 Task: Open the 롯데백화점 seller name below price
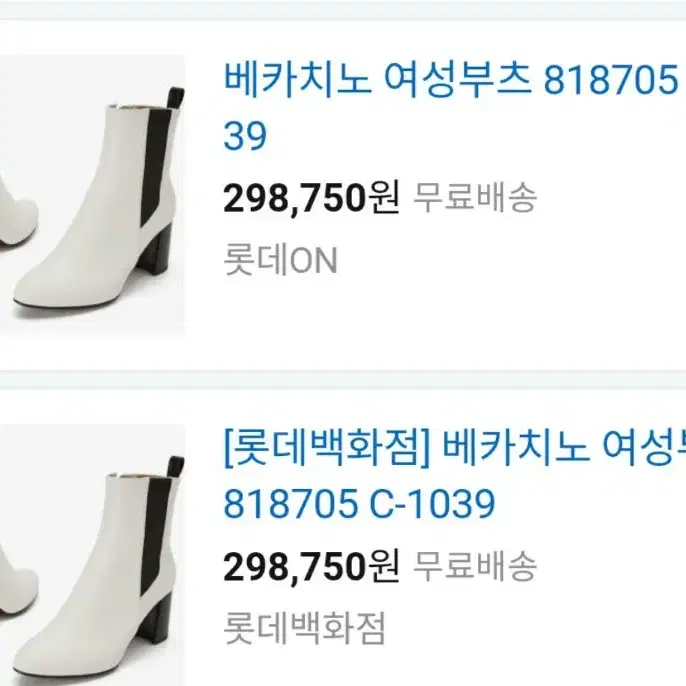point(304,629)
